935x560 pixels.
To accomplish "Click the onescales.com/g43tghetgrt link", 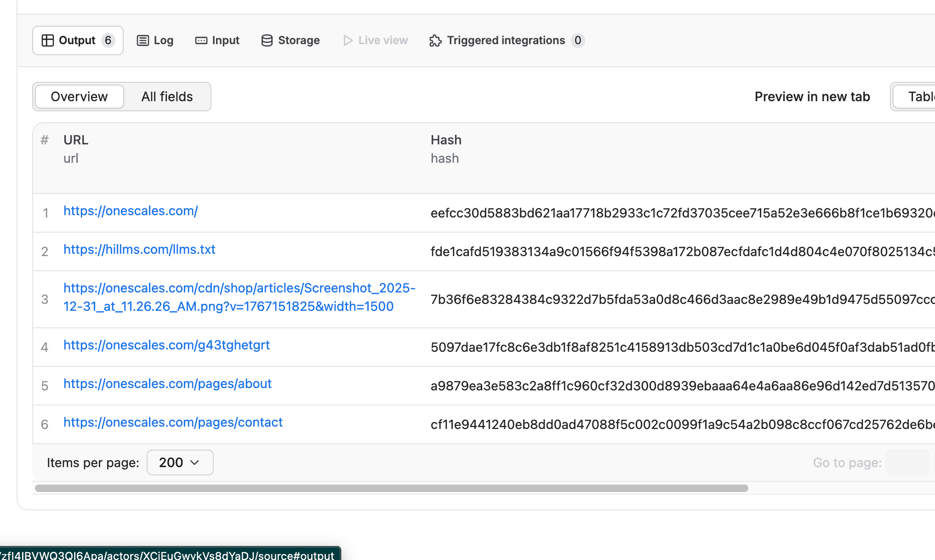I will coord(166,345).
